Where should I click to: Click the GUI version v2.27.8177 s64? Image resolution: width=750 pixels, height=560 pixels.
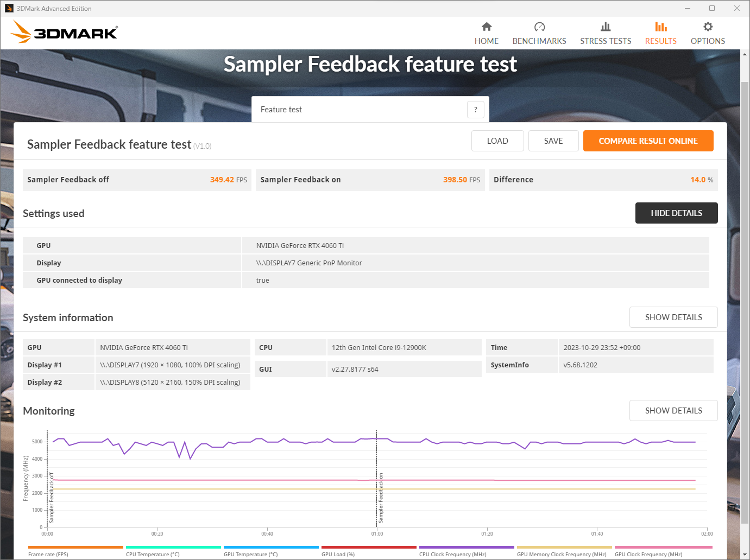coord(355,370)
